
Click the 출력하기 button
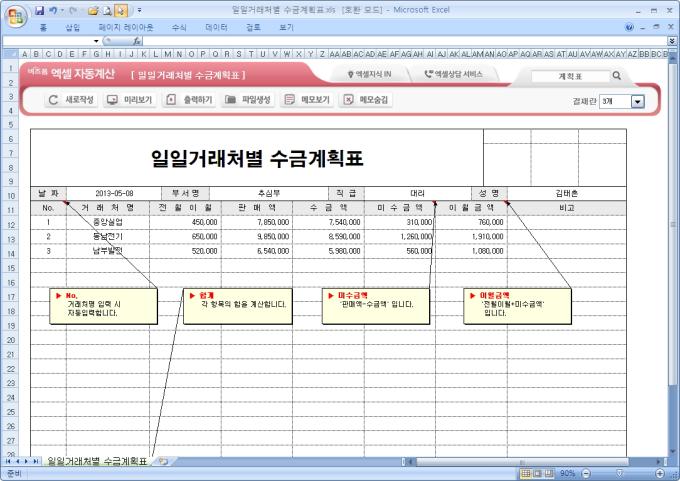[189, 100]
